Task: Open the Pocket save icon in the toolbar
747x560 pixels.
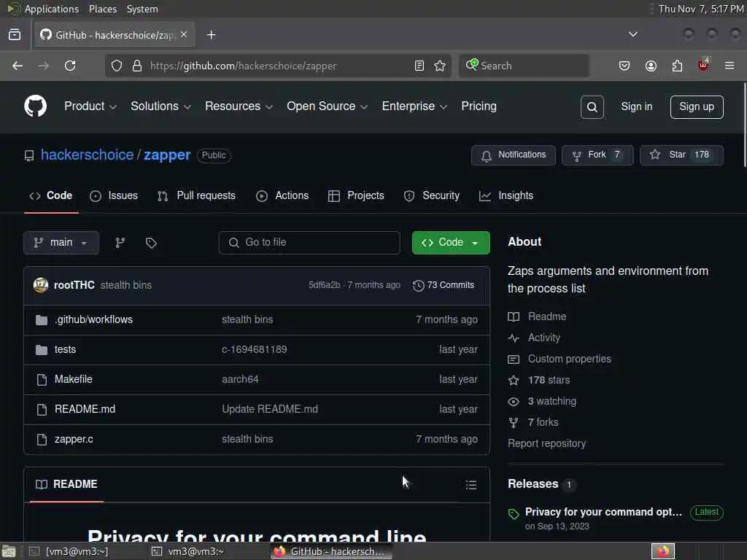Action: [x=624, y=66]
